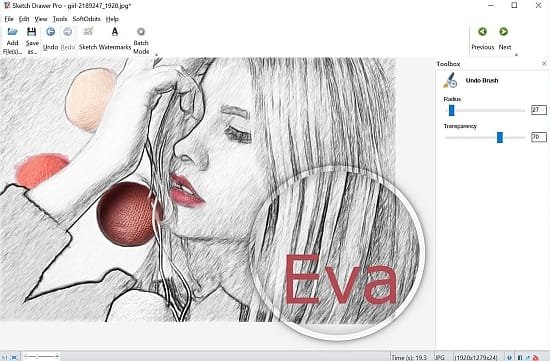Close the Sketch Drawer Pro window
The width and height of the screenshot is (550, 361).
538,5
